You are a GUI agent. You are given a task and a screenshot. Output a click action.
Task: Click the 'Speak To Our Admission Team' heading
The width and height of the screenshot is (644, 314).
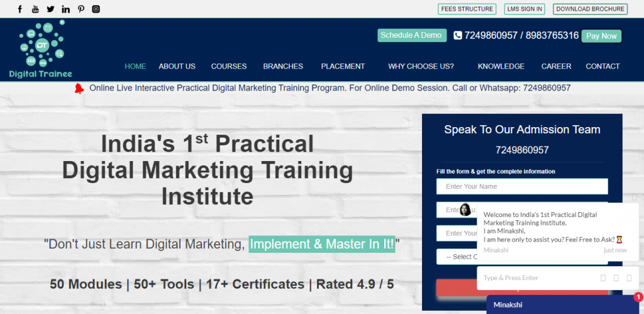tap(522, 130)
